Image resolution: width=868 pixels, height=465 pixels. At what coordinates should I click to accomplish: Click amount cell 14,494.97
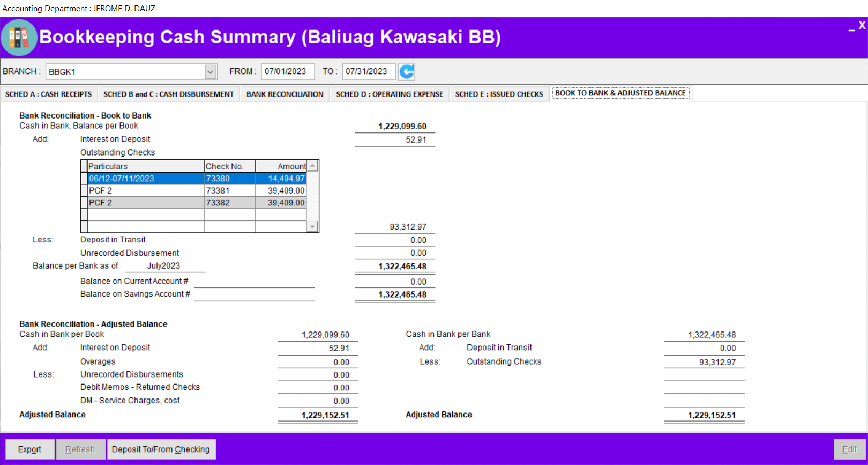[x=281, y=179]
